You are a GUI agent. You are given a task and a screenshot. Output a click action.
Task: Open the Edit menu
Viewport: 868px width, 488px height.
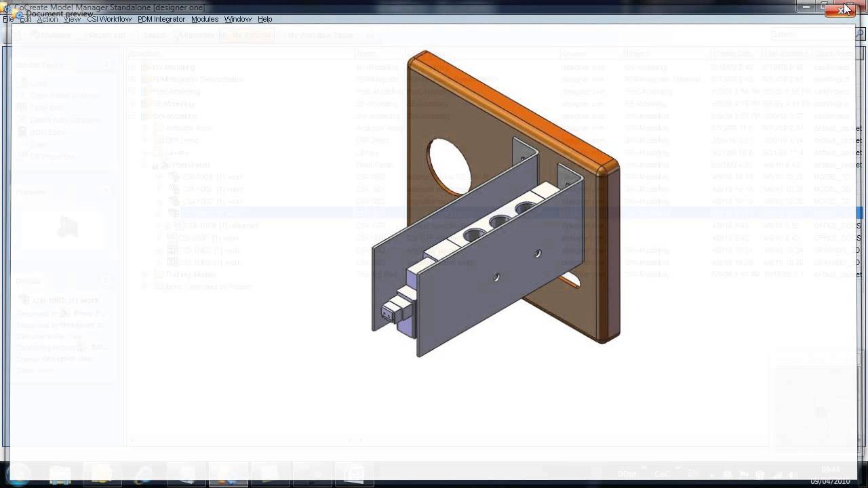tap(25, 19)
